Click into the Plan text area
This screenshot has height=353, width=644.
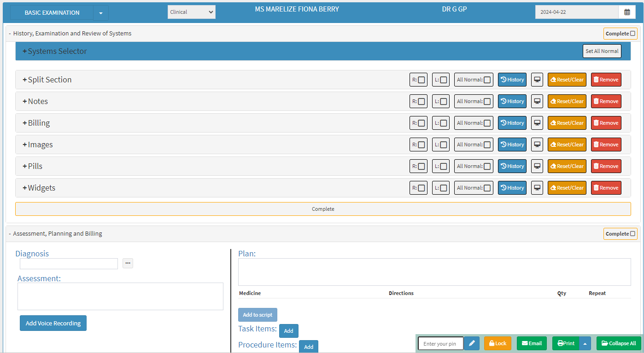point(434,272)
